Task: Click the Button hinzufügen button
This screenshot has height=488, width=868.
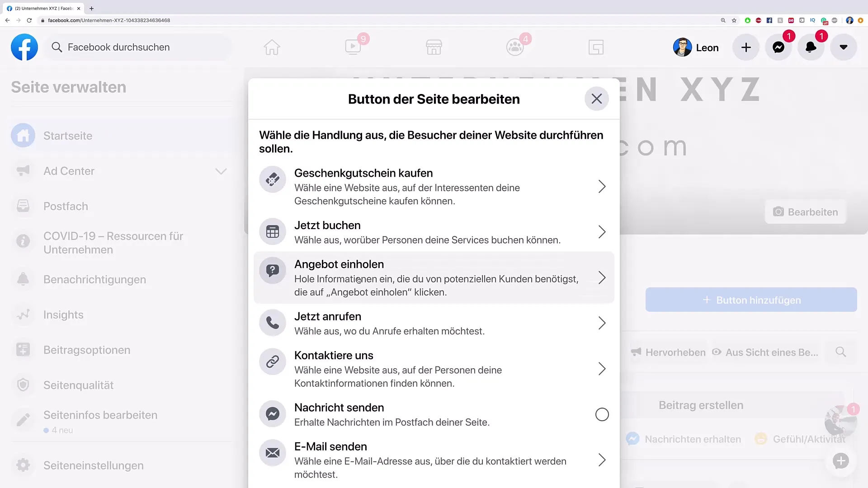Action: coord(751,300)
